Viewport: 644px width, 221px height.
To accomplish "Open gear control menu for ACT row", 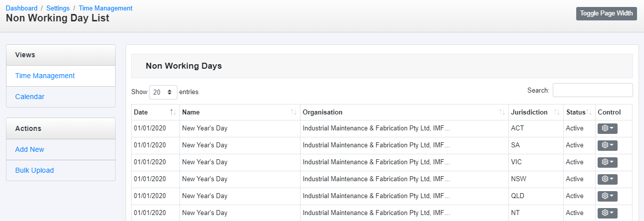I will [607, 128].
